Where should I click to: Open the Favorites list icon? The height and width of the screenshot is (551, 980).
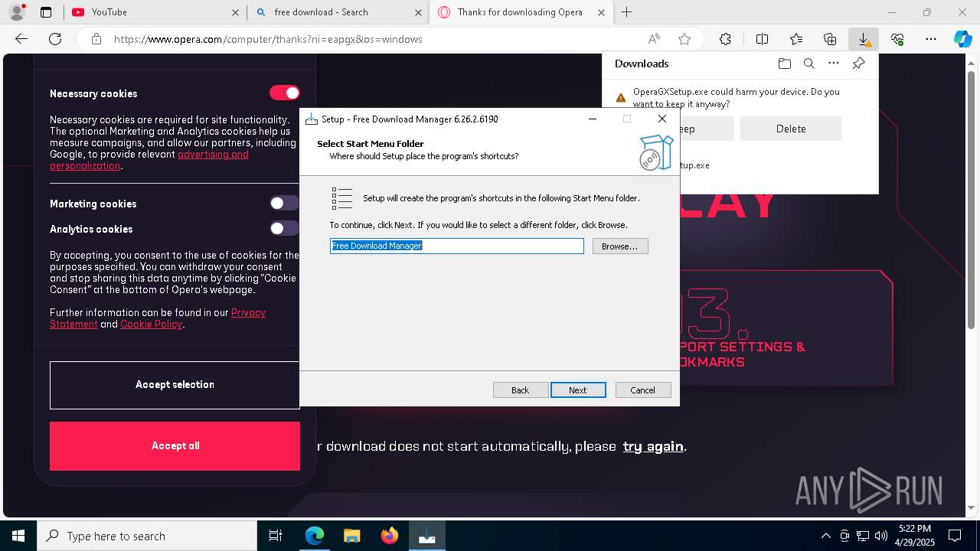click(x=796, y=39)
